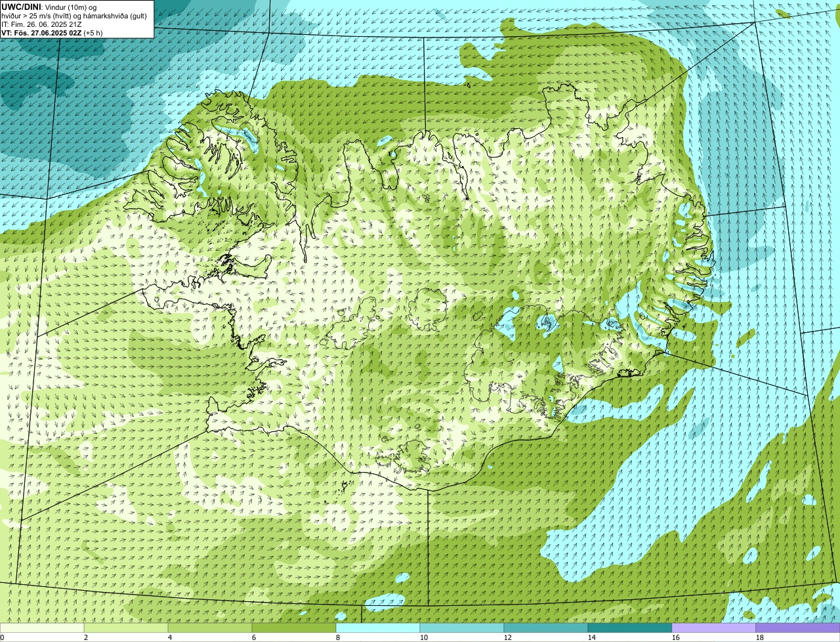
Task: Click the scale label '6'
Action: click(254, 637)
